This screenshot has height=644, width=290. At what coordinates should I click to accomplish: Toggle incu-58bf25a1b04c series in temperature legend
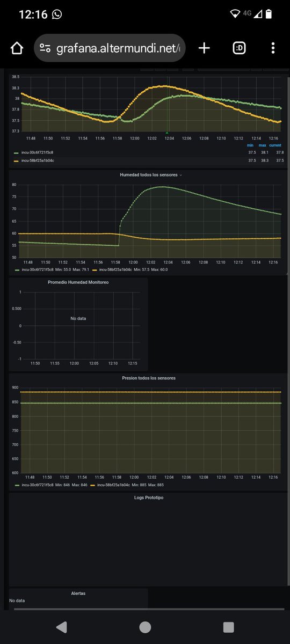click(x=38, y=160)
